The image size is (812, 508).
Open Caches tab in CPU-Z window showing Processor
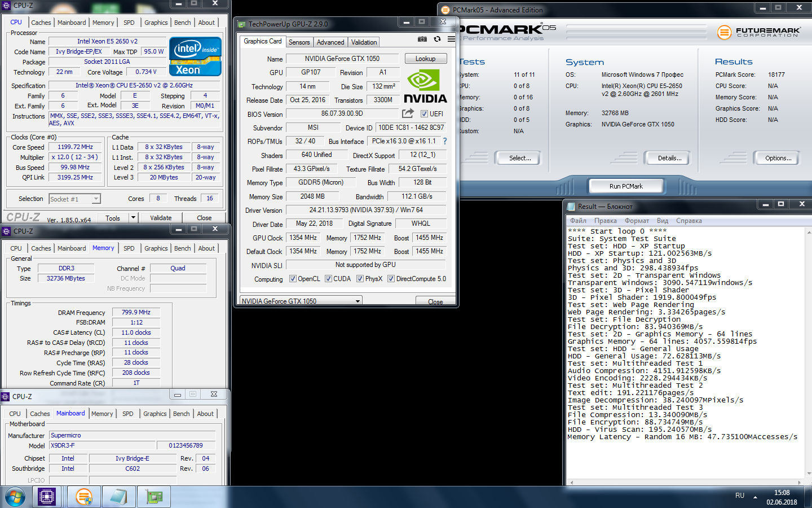[41, 23]
